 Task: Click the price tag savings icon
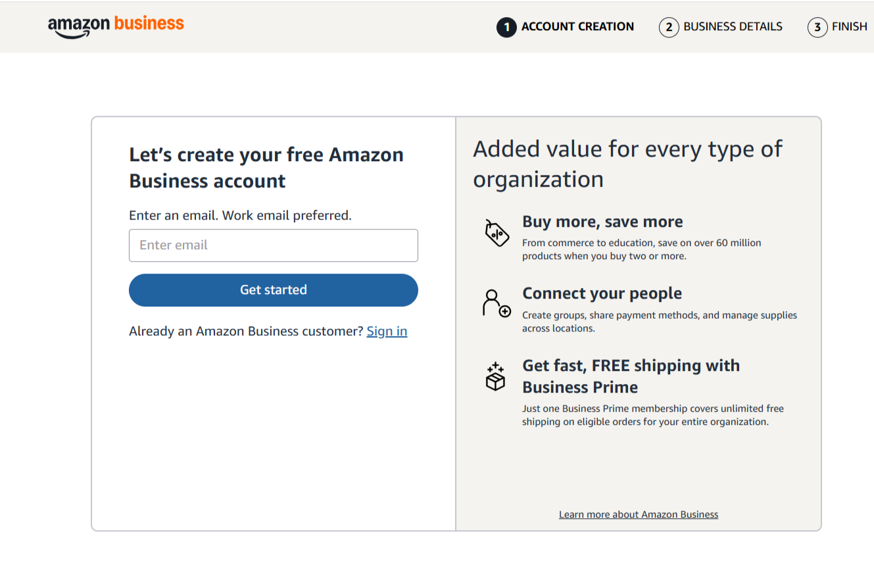tap(497, 233)
